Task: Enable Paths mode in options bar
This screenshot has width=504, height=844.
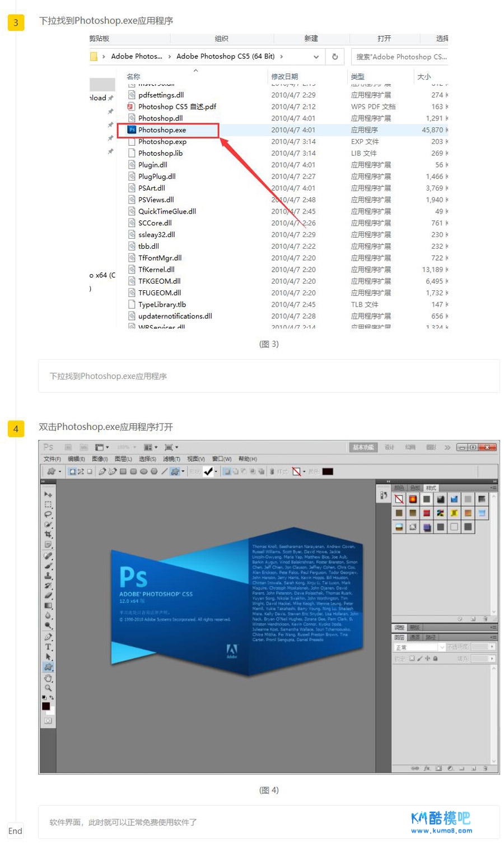Action: click(81, 471)
